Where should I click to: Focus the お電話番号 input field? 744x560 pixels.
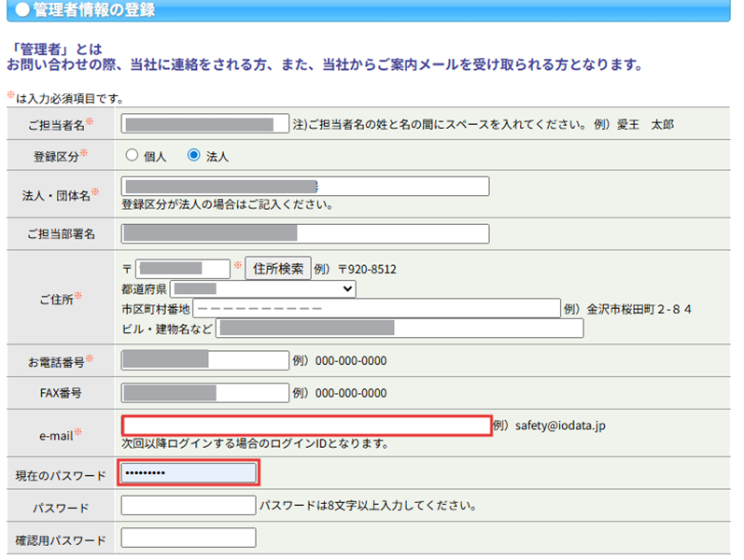point(204,360)
